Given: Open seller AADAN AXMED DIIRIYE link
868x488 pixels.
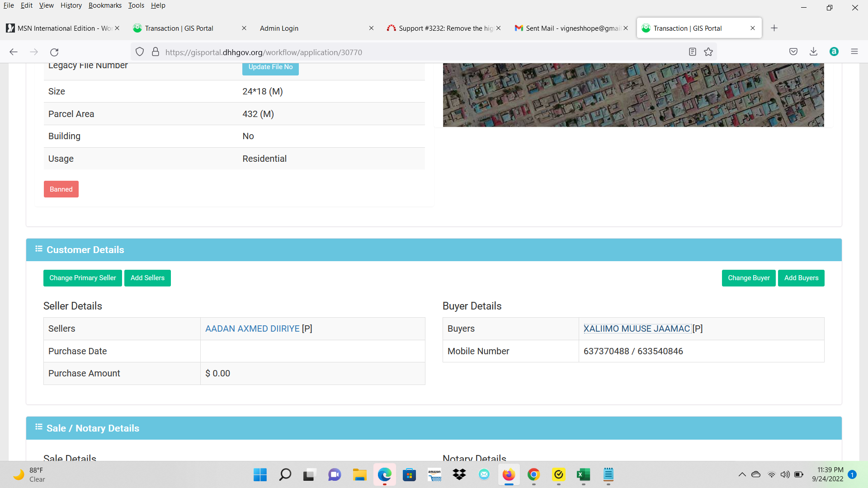Looking at the screenshot, I should pos(252,328).
